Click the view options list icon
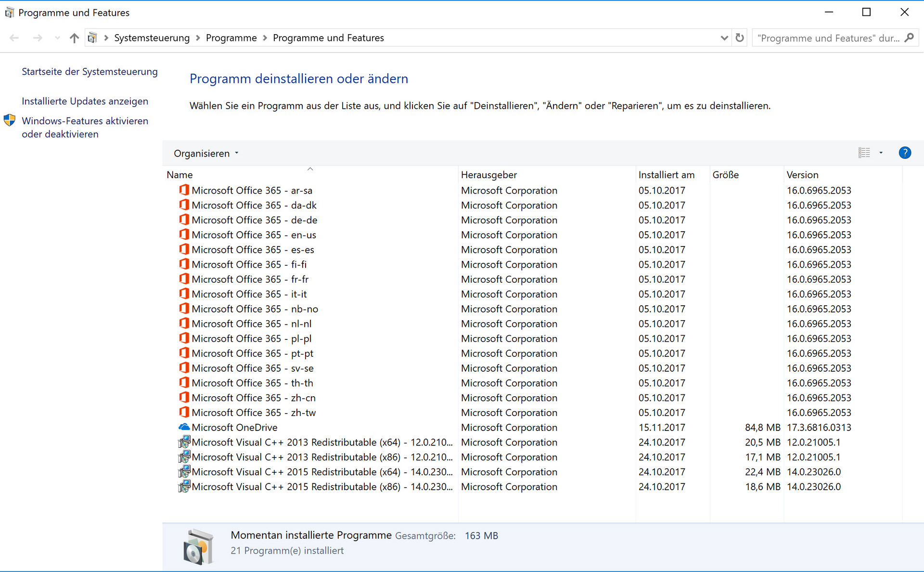 click(864, 153)
